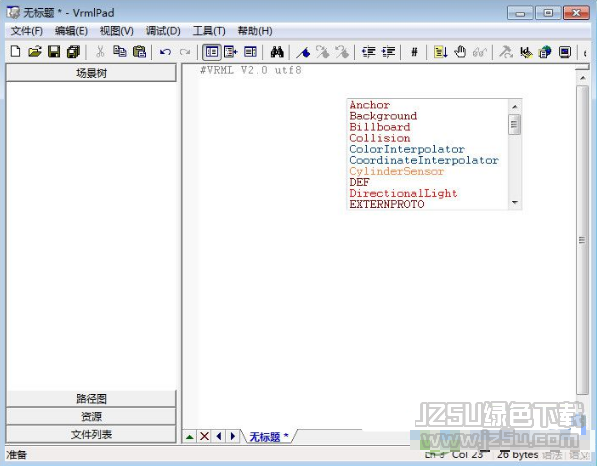Image resolution: width=597 pixels, height=466 pixels.
Task: Choose Background from autocomplete list
Action: 383,116
